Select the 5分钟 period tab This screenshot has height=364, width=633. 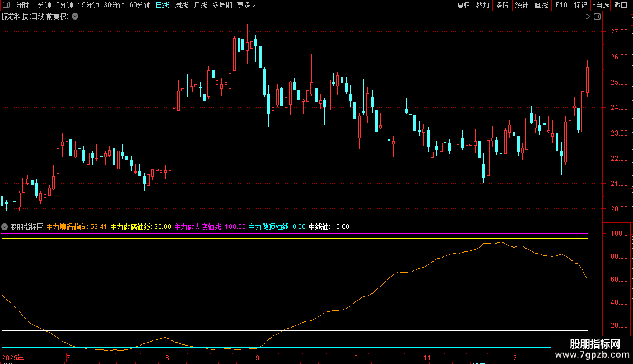pos(64,5)
